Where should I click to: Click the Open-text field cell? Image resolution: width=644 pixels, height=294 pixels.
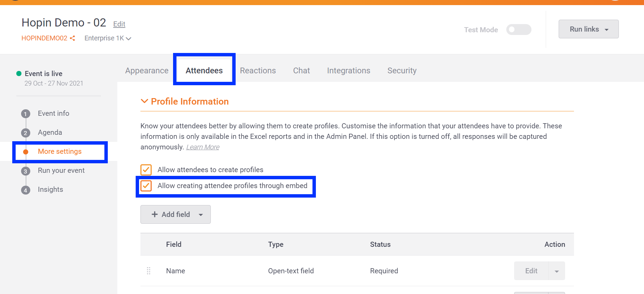click(291, 271)
